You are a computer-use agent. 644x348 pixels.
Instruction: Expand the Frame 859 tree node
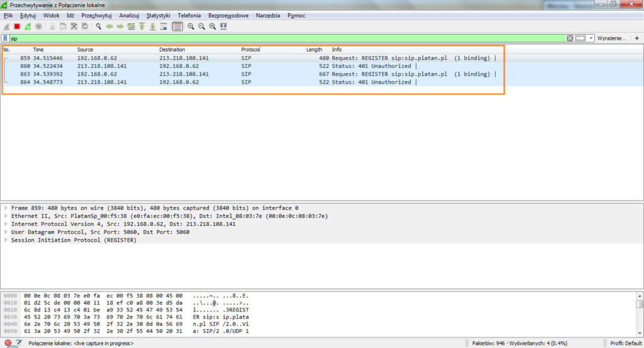(6, 208)
